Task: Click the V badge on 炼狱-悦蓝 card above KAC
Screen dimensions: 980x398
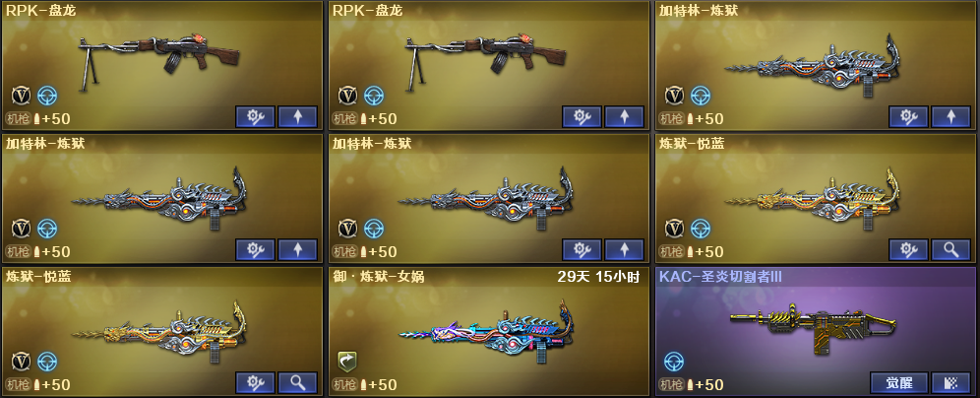Action: [x=674, y=229]
